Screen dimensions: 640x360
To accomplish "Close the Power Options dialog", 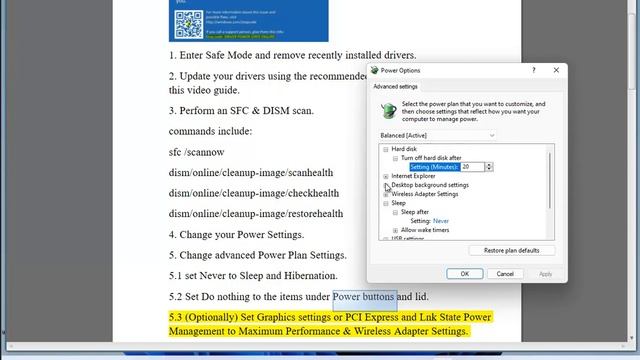I will point(556,70).
